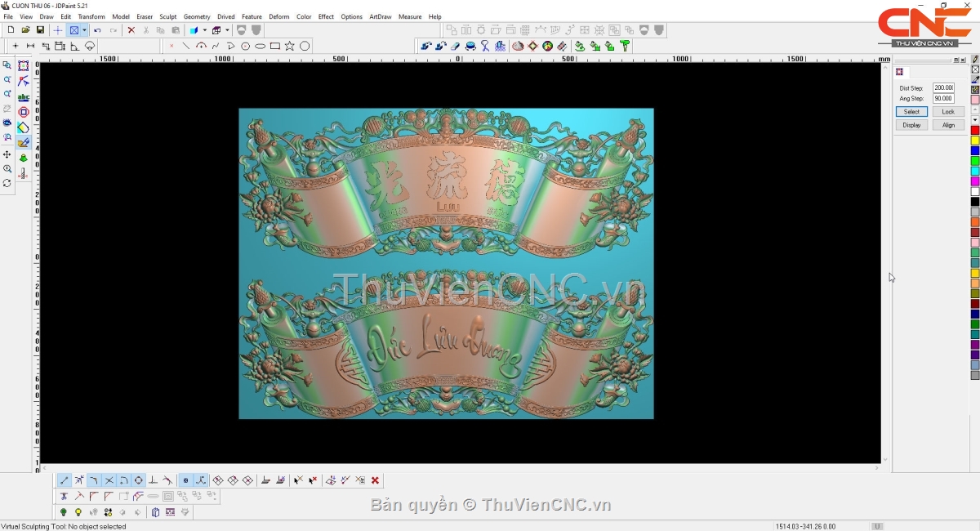Click the Save floppy disk icon

click(40, 30)
